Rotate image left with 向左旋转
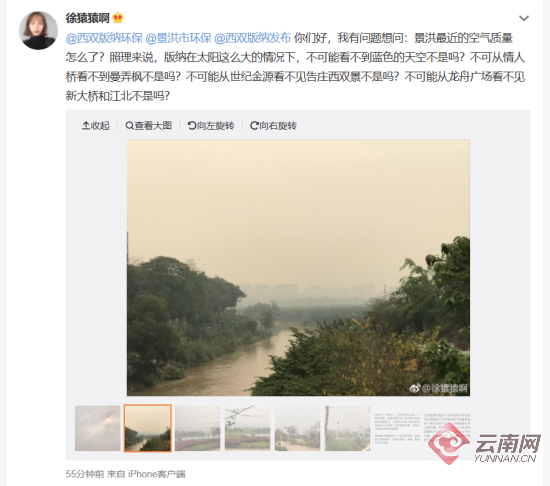This screenshot has width=550, height=486. 211,126
